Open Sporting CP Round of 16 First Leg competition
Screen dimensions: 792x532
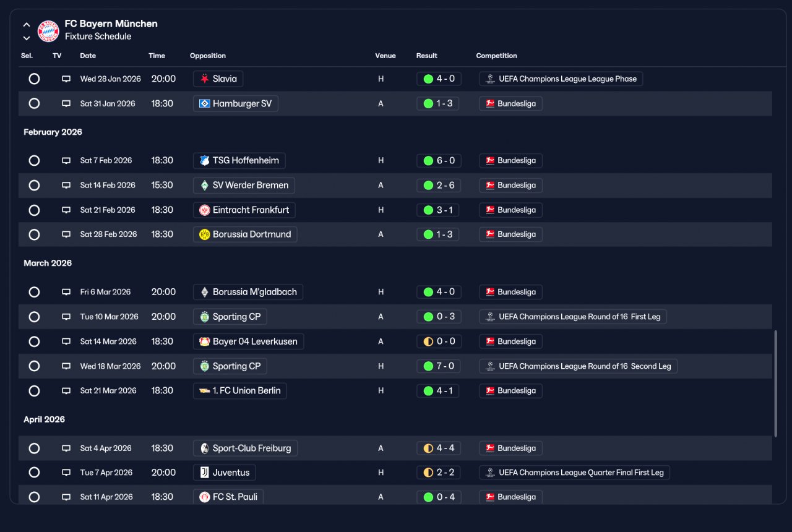pos(573,317)
